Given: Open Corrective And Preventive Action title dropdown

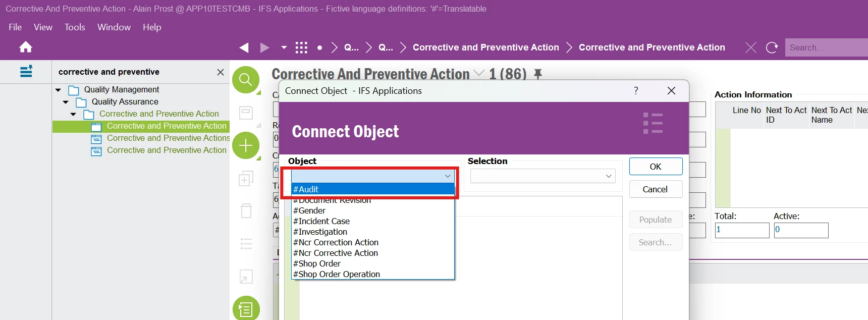Looking at the screenshot, I should pos(479,74).
